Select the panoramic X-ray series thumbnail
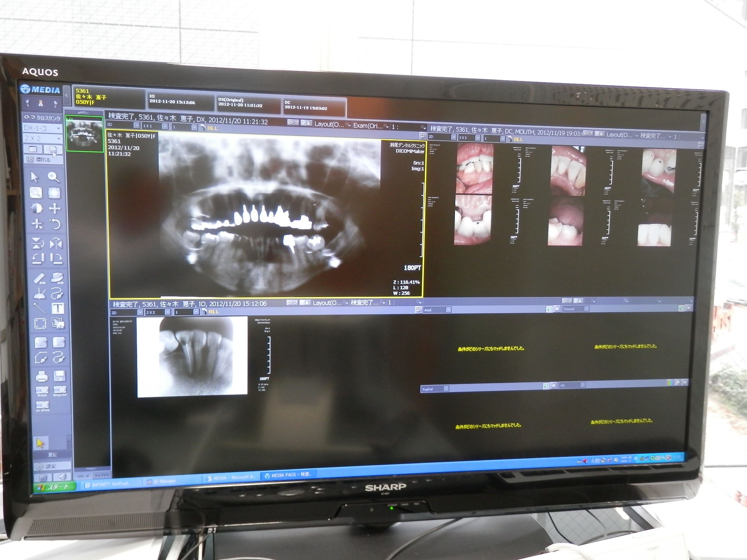 [x=85, y=133]
